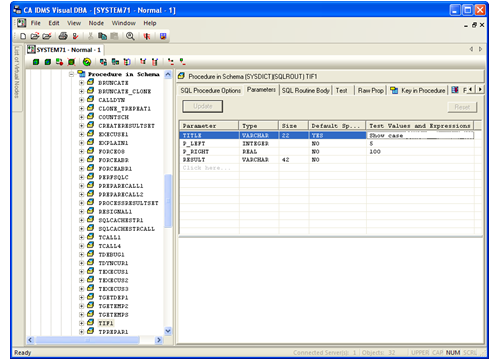
Task: Click the procedure icon next to TCALL1
Action: coord(90,237)
